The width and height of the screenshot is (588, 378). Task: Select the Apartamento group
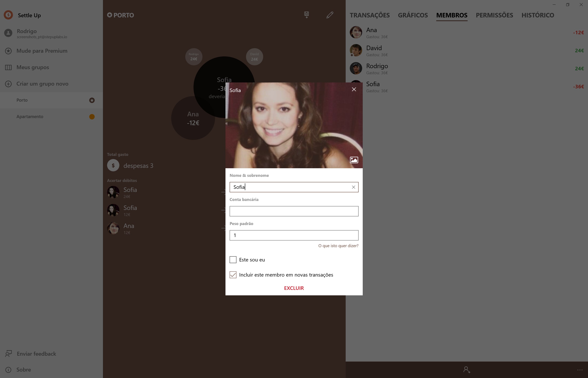pyautogui.click(x=51, y=117)
